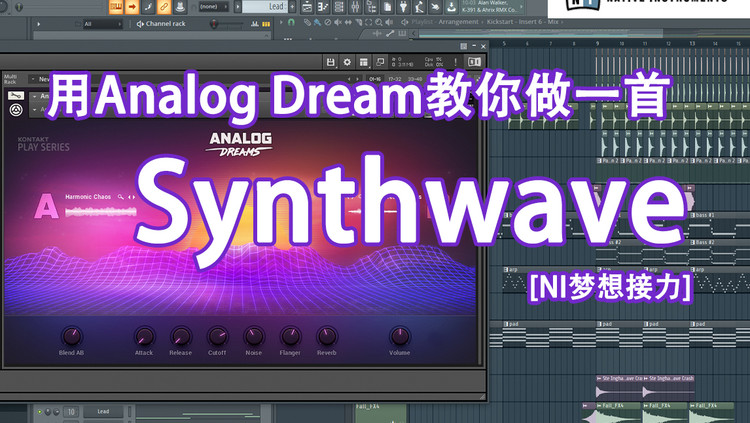Select the playlist Select marquee tool
Image resolution: width=750 pixels, height=423 pixels.
pos(369,22)
